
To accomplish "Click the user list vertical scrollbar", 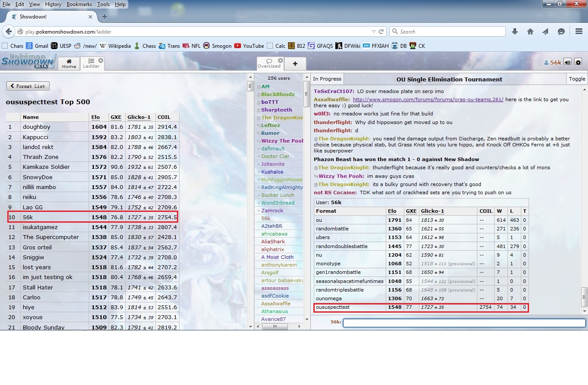I will pyautogui.click(x=307, y=95).
